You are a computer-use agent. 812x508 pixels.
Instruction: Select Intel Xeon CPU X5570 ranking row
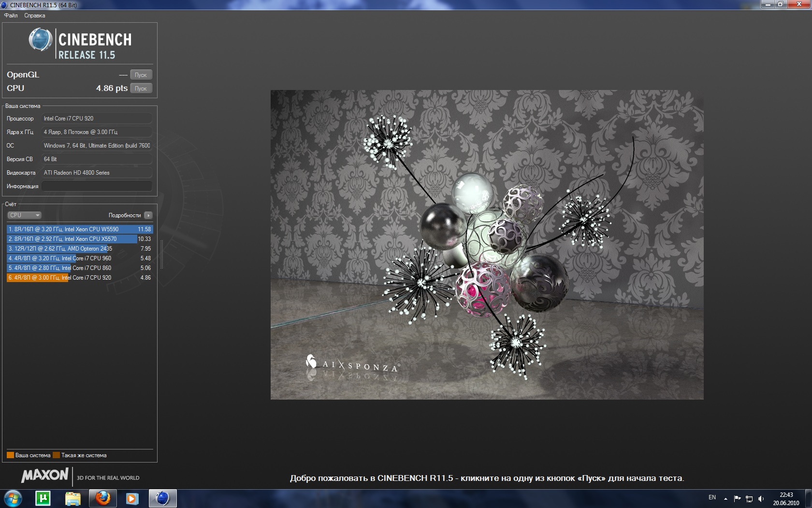click(x=80, y=239)
